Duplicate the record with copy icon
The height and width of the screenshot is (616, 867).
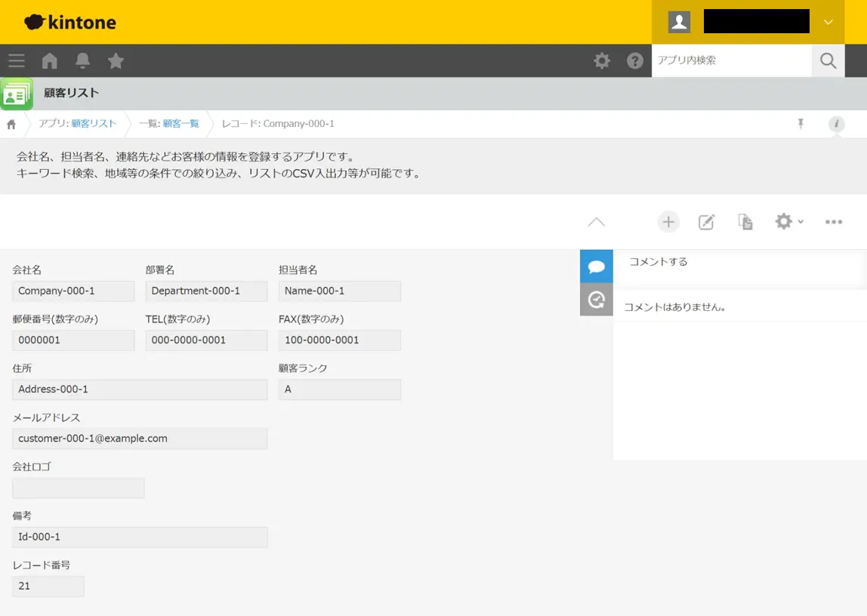pyautogui.click(x=745, y=222)
